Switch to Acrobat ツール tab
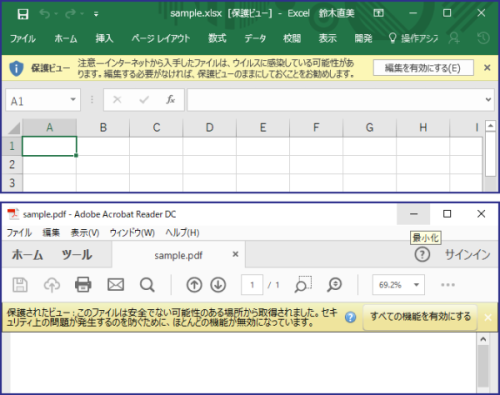 click(x=77, y=255)
